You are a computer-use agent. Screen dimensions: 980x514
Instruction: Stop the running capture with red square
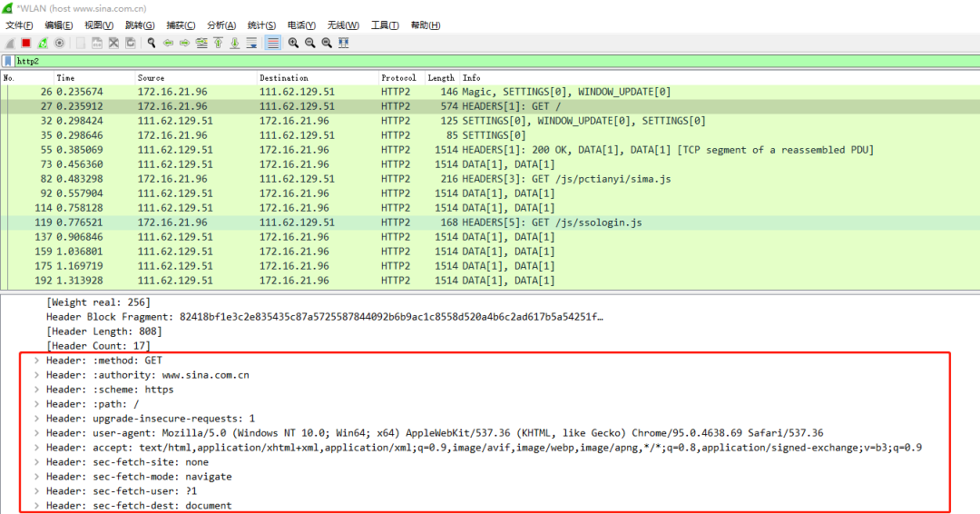[x=26, y=43]
